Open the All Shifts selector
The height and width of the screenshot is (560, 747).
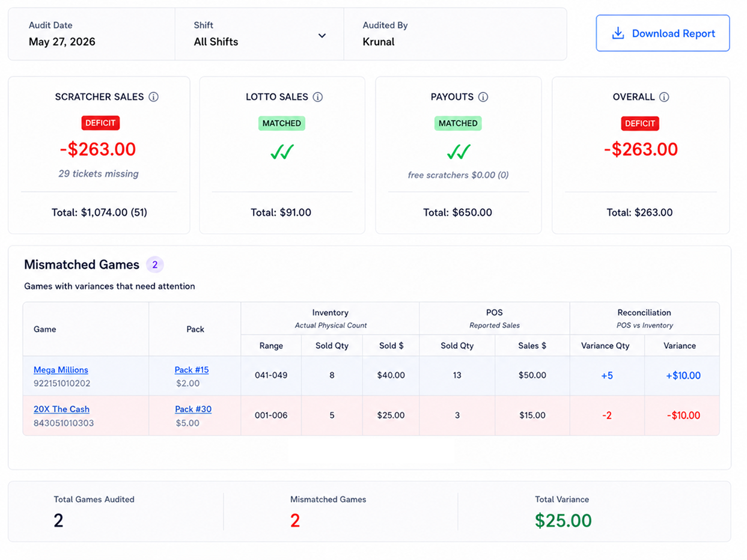point(260,34)
